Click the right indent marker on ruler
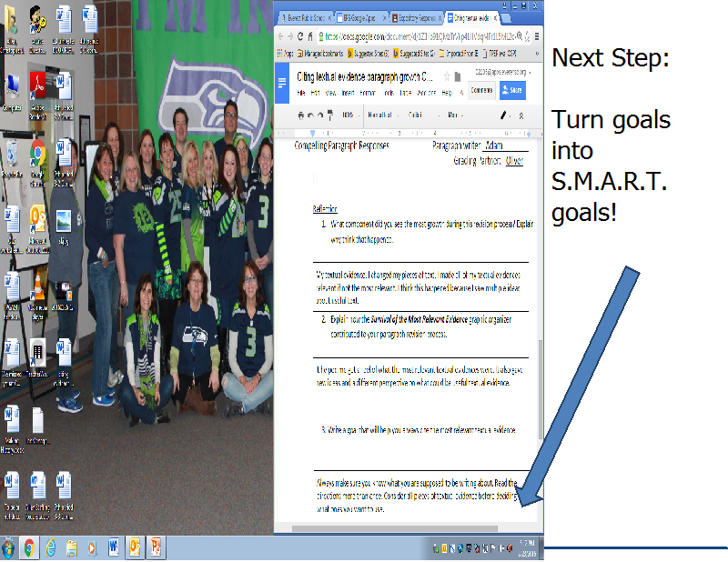 529,134
